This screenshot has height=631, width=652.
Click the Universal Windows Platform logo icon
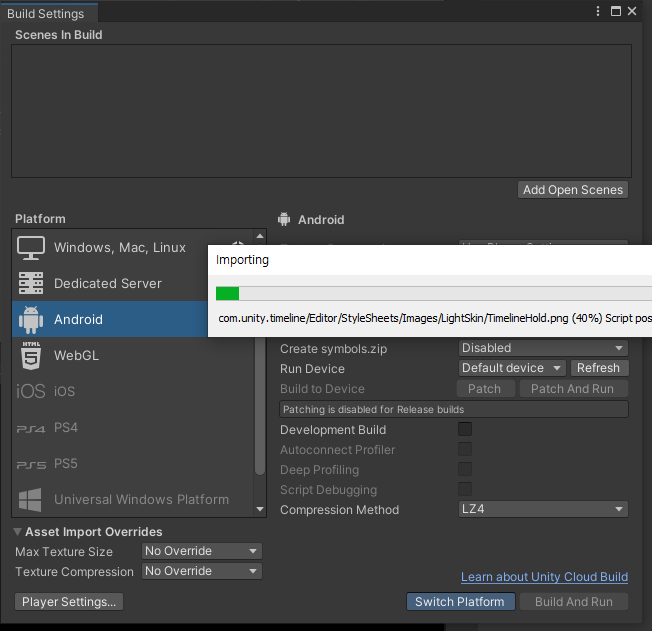click(30, 500)
